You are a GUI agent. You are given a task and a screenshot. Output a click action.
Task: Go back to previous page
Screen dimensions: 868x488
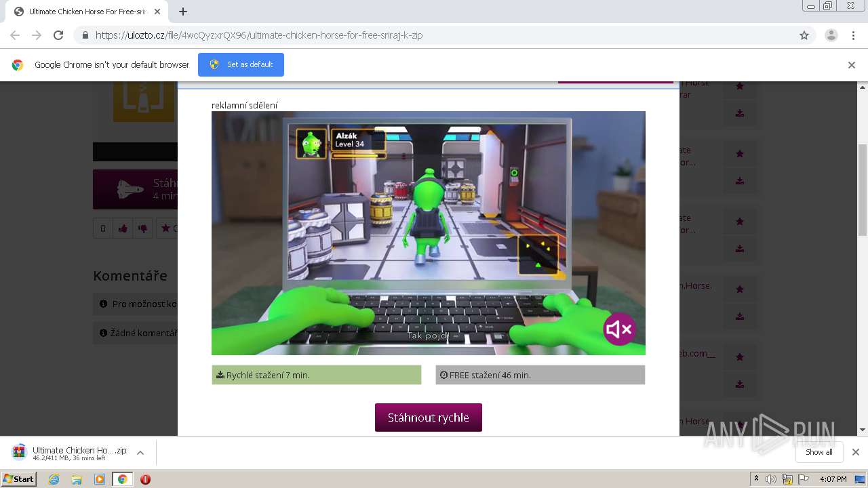point(15,35)
